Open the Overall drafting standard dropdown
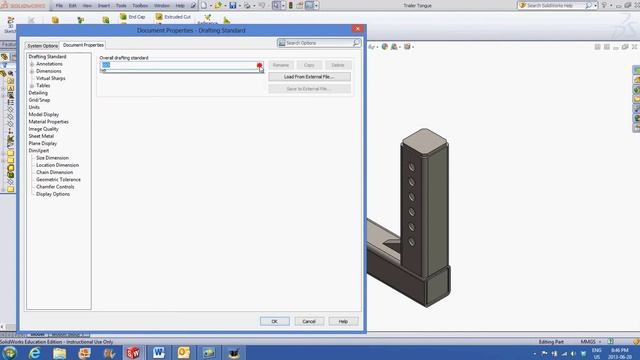 pos(260,65)
